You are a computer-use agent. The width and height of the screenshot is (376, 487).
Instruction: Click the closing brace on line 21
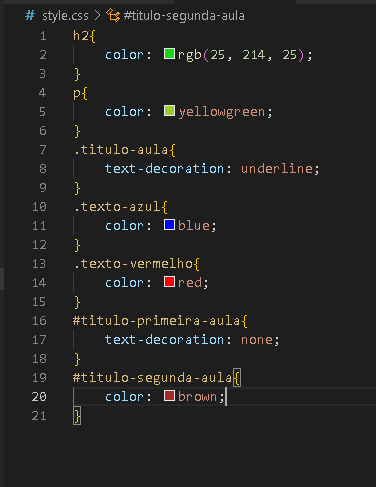[x=77, y=416]
